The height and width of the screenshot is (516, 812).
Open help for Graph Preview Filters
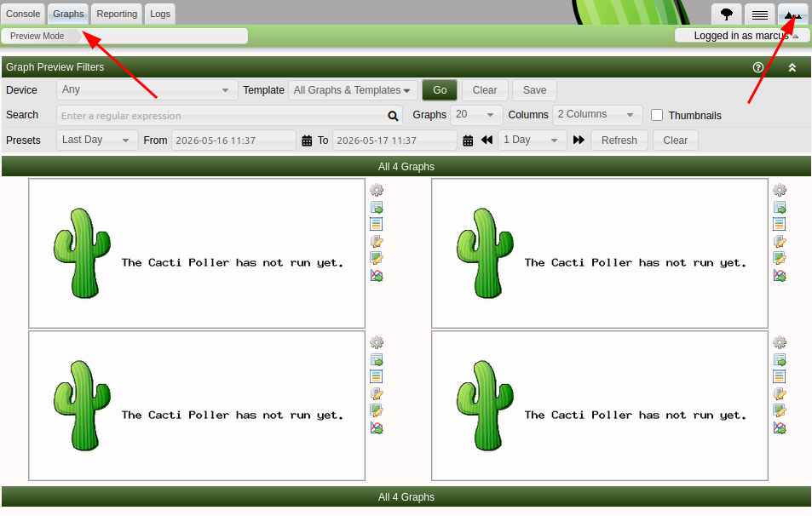(758, 67)
